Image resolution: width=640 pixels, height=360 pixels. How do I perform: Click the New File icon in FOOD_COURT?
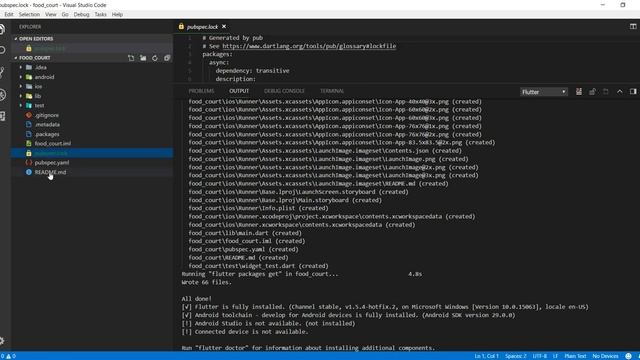131,58
